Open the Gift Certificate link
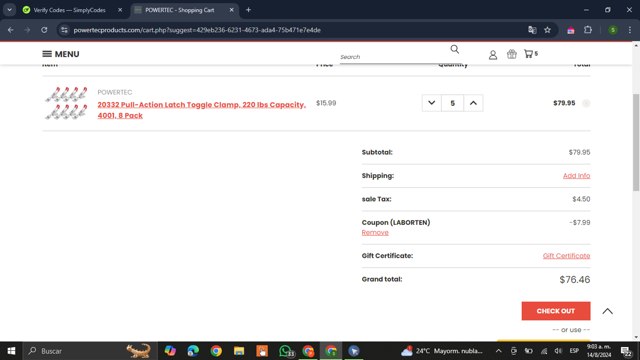Screen dimensions: 640x360 [566, 256]
